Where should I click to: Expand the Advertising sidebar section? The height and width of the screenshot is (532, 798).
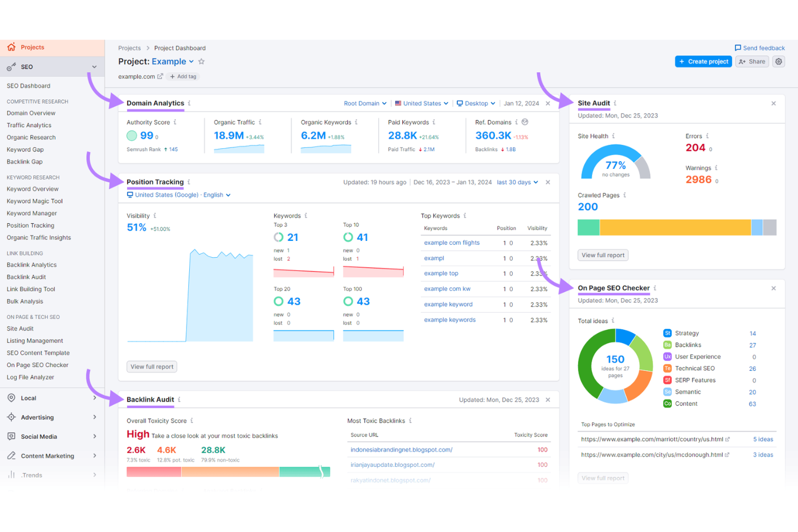[x=94, y=417]
